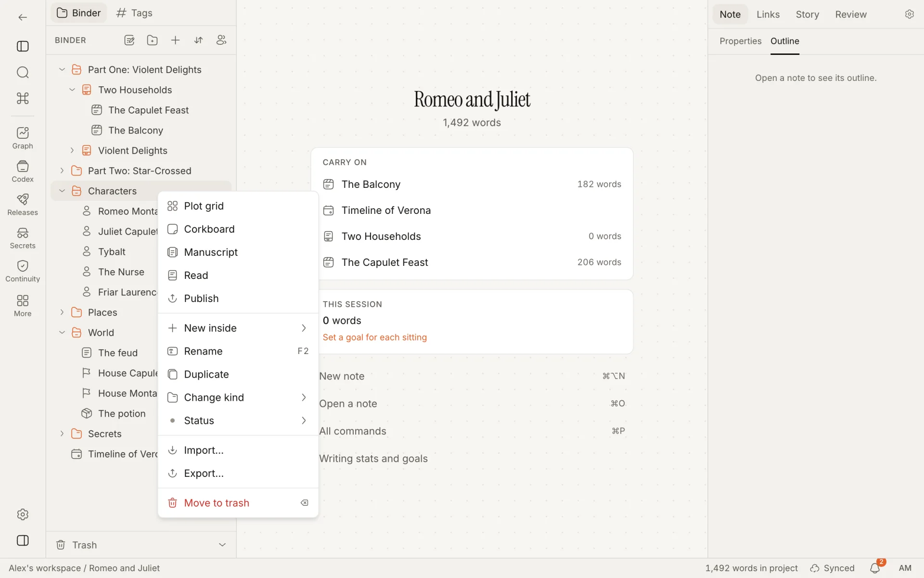The height and width of the screenshot is (578, 924).
Task: Create new note icon in Binder header
Action: [x=129, y=40]
